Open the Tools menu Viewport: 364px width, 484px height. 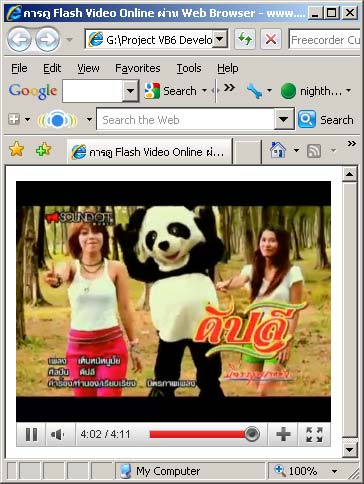click(189, 68)
